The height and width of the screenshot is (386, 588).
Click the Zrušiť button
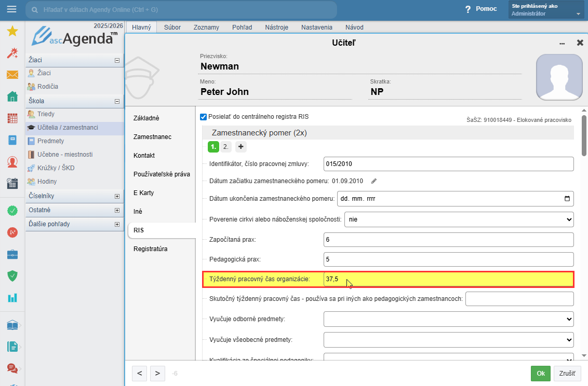[567, 373]
